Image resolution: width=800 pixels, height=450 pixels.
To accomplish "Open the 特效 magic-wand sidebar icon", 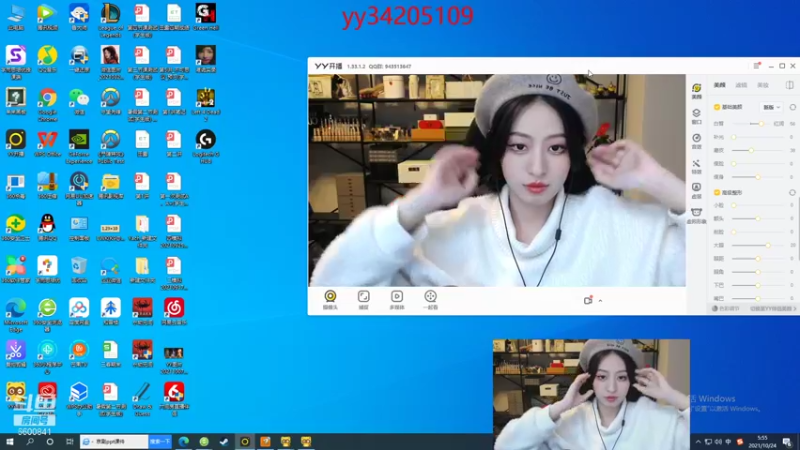I will tap(696, 166).
